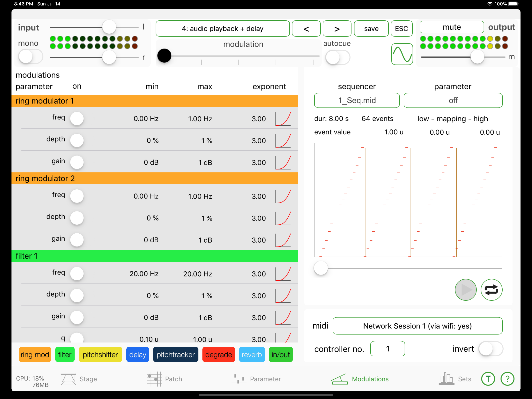Click filter 1 depth exponent curve icon

[283, 296]
